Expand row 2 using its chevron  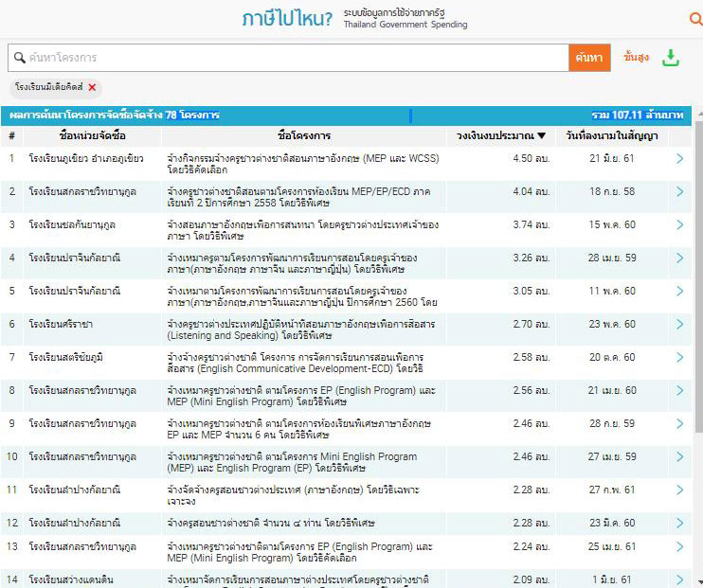click(679, 191)
